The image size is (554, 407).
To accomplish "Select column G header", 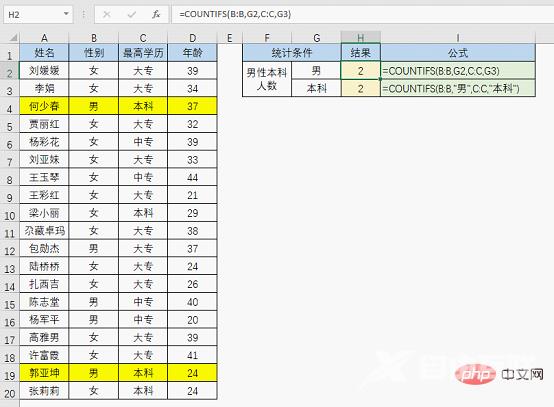I will [x=316, y=38].
